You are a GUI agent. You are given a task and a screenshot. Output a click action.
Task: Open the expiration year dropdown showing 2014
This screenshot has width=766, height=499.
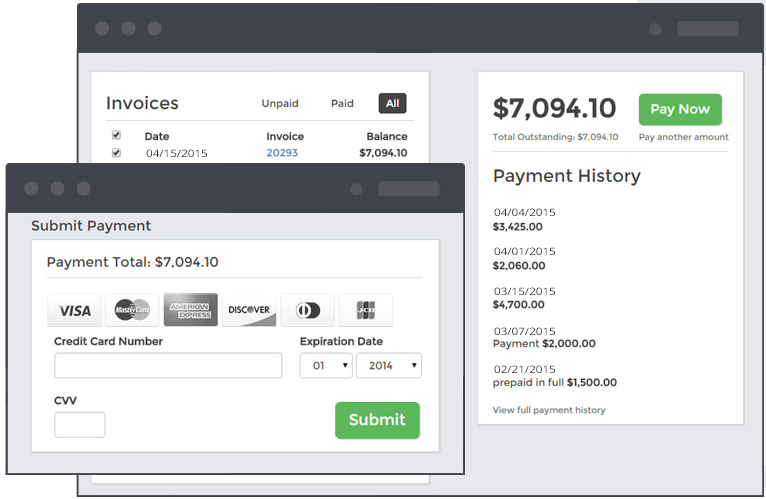(389, 366)
